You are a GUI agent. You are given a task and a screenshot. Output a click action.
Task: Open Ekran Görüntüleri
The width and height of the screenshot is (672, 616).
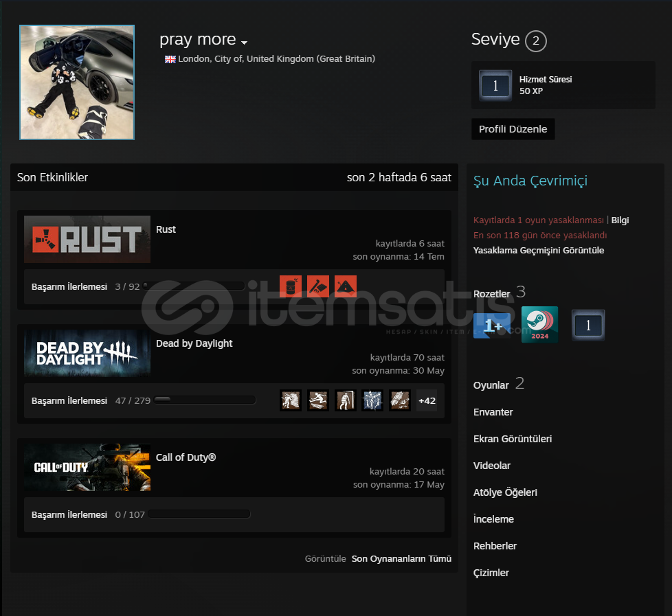pyautogui.click(x=512, y=439)
